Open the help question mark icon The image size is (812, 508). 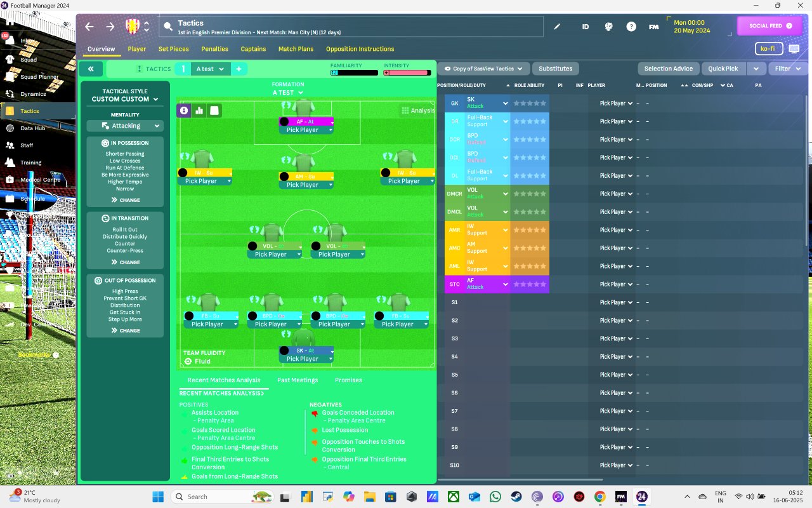[x=631, y=27]
